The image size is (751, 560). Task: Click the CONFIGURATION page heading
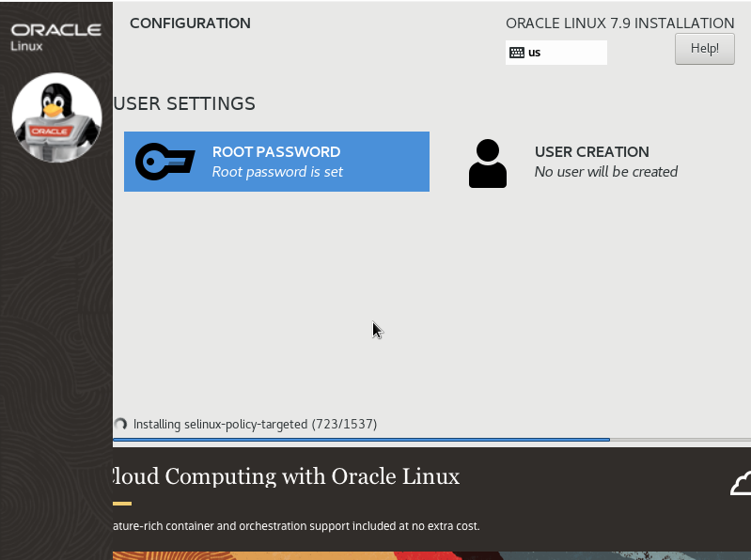tap(190, 23)
